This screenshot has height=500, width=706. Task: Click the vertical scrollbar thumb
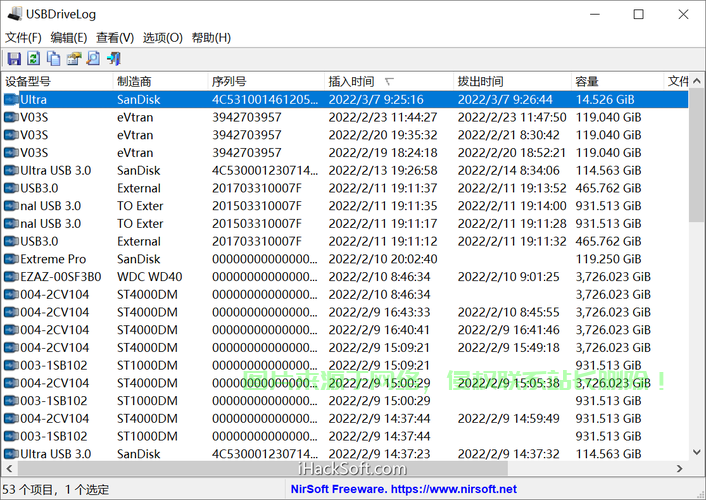tap(697, 155)
